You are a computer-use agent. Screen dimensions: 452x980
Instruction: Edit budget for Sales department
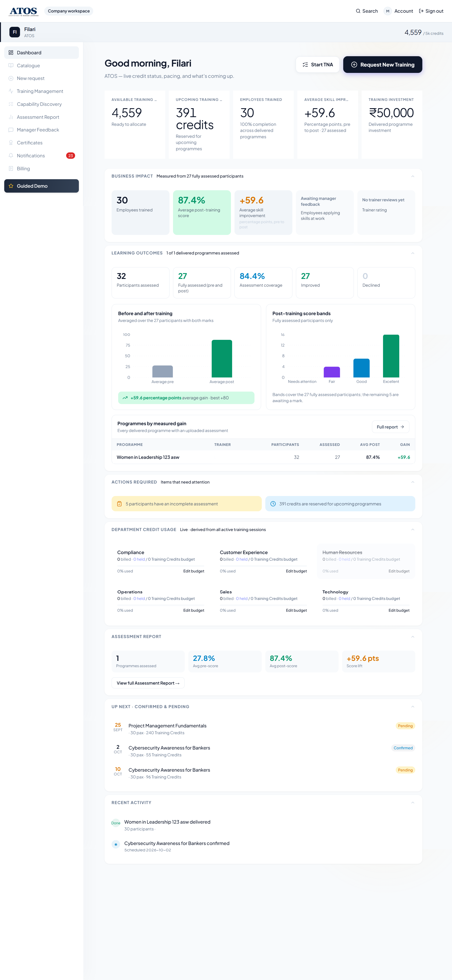point(296,610)
